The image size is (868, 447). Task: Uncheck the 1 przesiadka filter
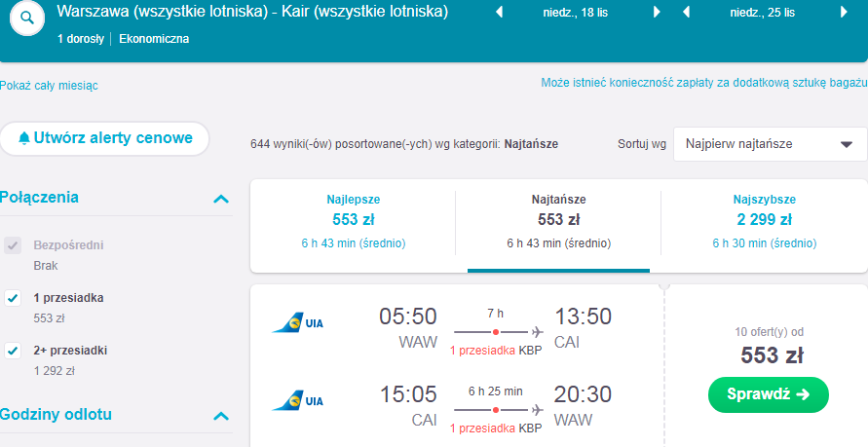coord(13,298)
